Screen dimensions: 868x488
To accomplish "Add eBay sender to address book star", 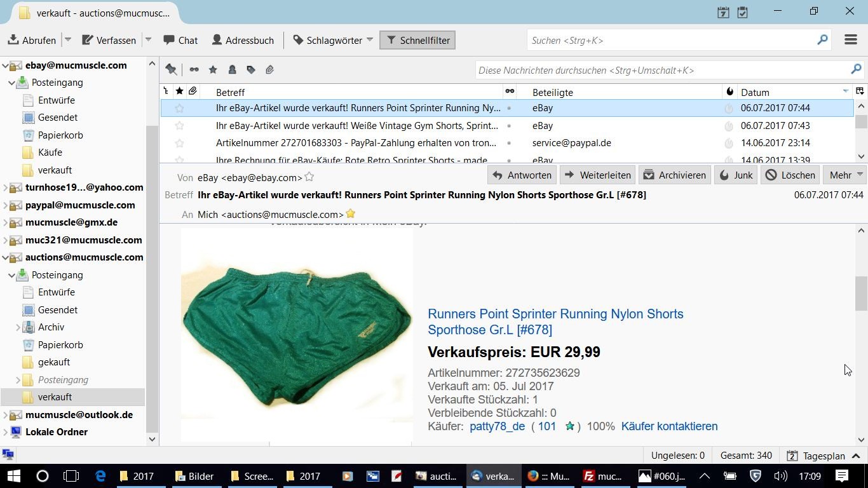I will click(x=309, y=177).
